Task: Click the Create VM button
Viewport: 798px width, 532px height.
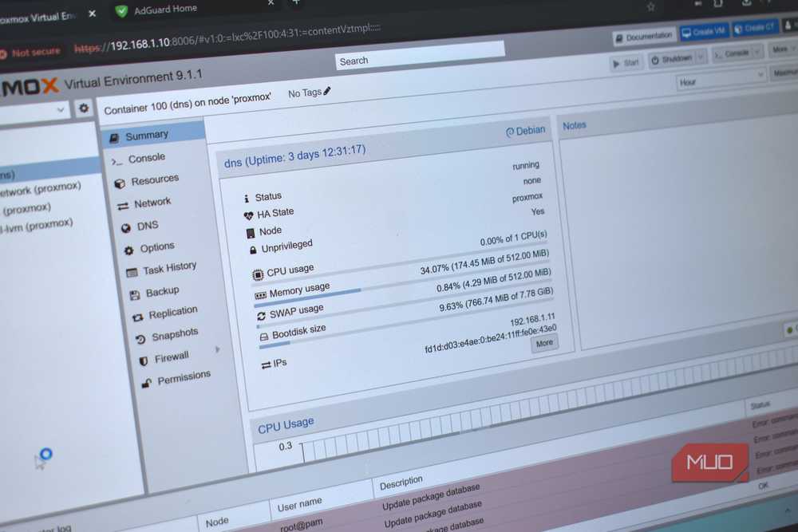Action: click(x=705, y=32)
